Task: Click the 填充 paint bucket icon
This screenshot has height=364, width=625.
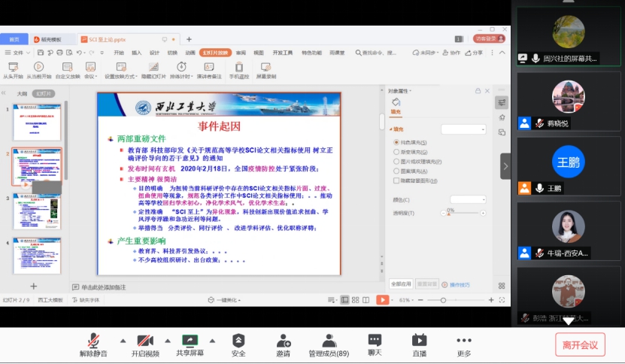Action: tap(396, 102)
